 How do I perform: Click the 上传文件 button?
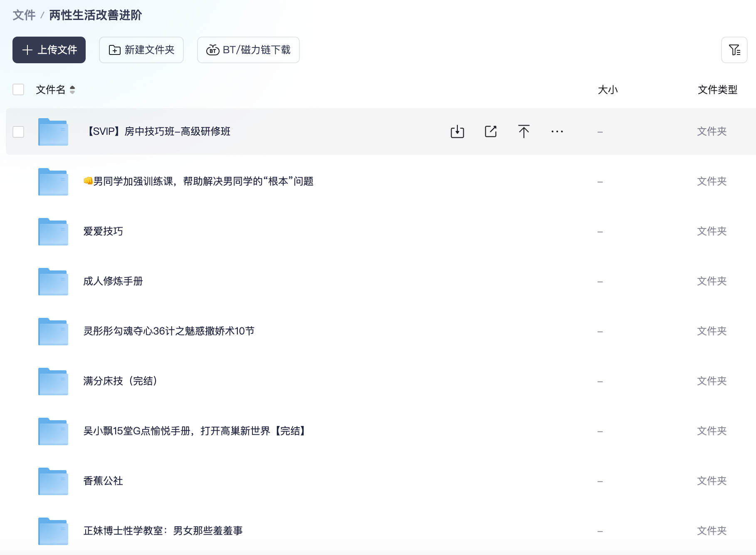(x=49, y=50)
